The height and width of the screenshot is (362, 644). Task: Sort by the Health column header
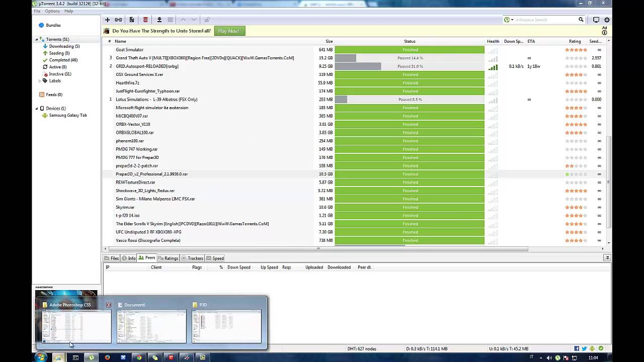[493, 41]
